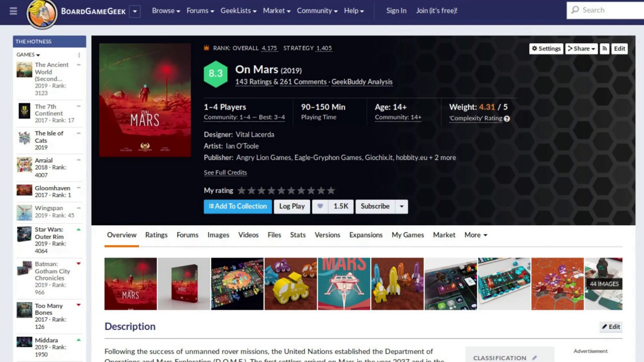Rate the game ten stars
The width and height of the screenshot is (644, 362).
pos(331,191)
